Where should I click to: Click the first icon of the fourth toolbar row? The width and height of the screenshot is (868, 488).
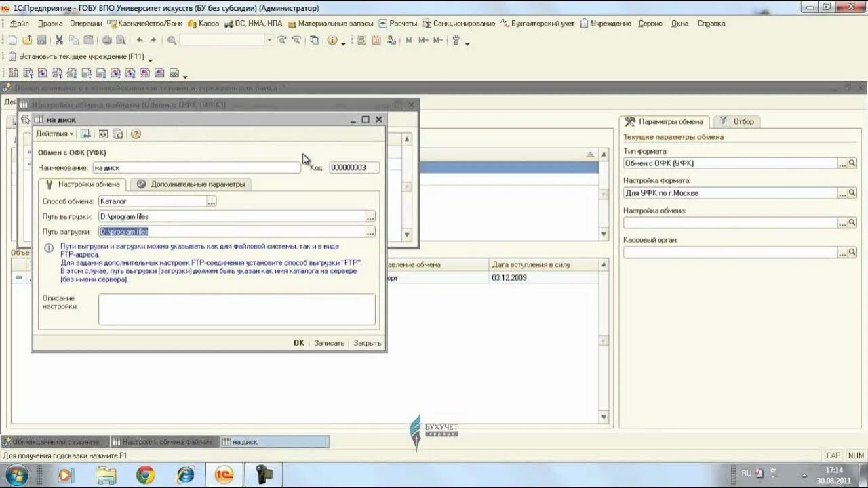(13, 73)
